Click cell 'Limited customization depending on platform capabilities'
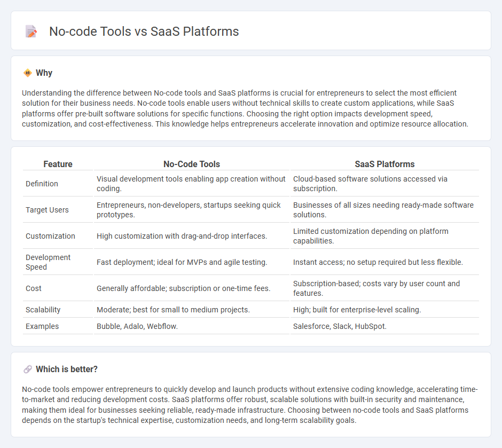Screen dimensions: 502x448 point(385,236)
